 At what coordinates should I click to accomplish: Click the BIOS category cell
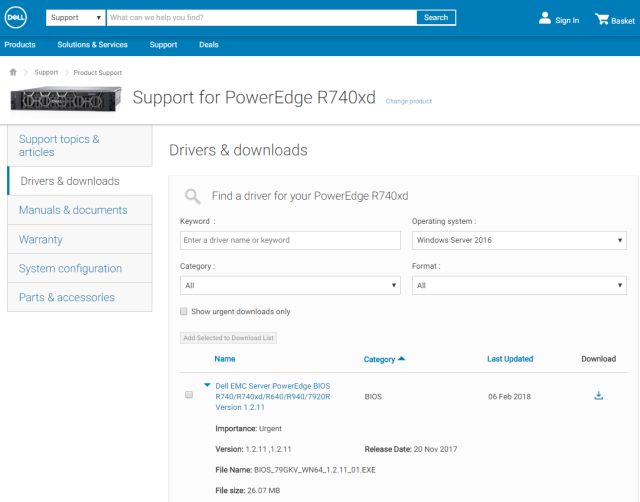coord(373,397)
